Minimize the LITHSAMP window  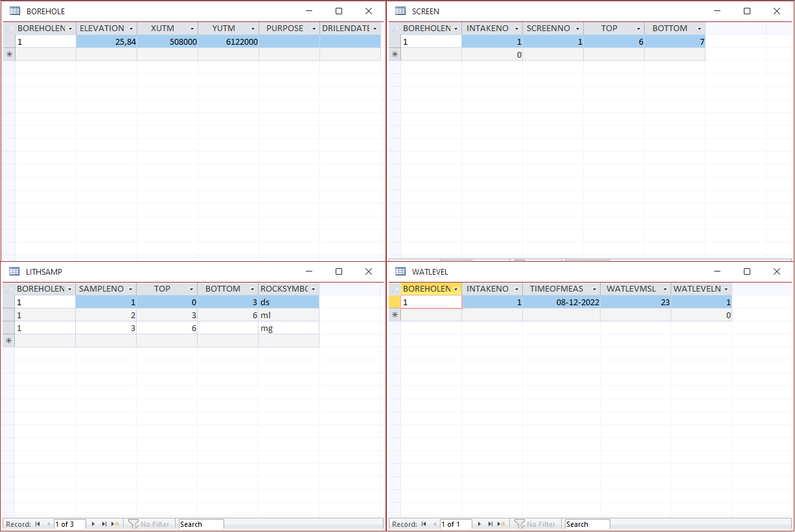[x=309, y=272]
